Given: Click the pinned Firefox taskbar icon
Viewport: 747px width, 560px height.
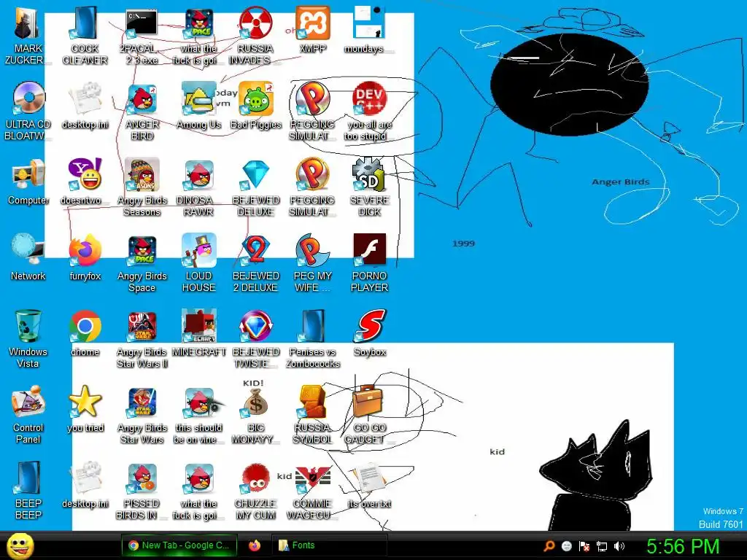Looking at the screenshot, I should [x=255, y=545].
